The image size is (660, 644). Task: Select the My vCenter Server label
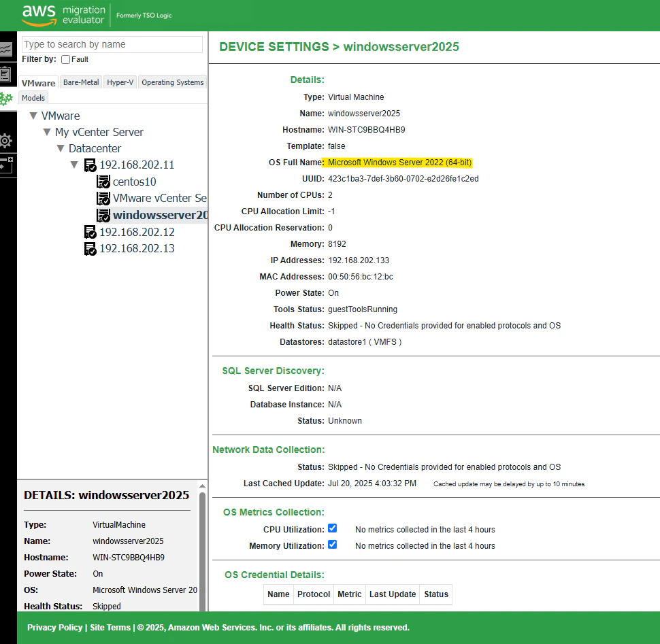click(99, 132)
